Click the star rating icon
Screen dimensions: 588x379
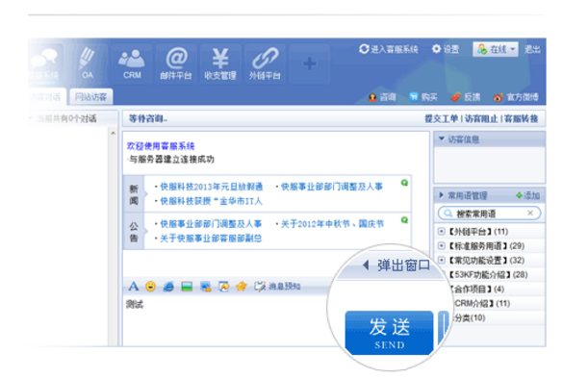tap(242, 287)
